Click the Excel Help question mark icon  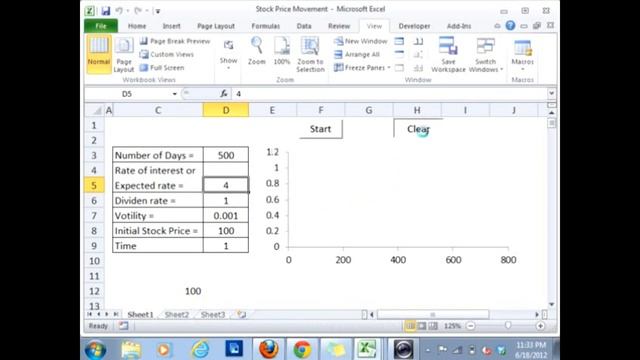510,26
